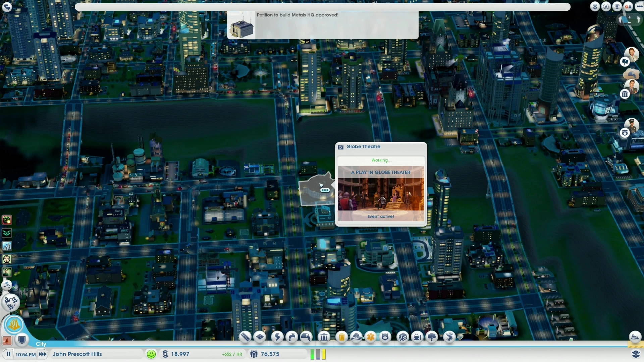Zoom in with the plus control

tap(629, 17)
